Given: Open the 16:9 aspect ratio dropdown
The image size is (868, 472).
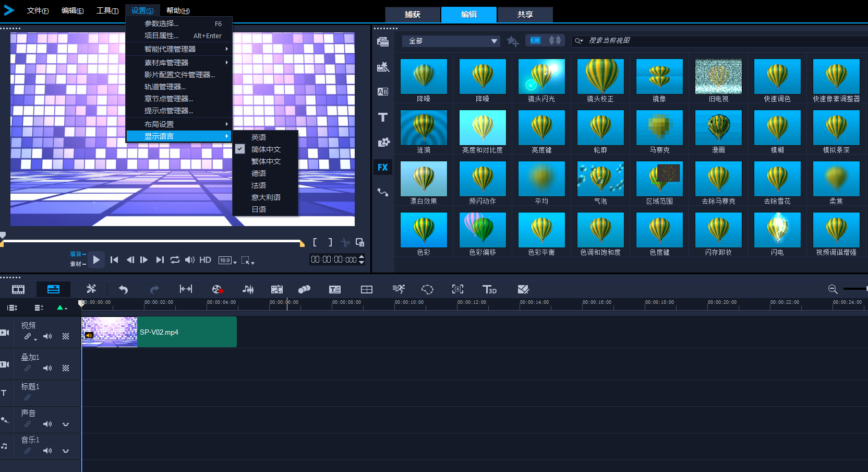Looking at the screenshot, I should (227, 260).
